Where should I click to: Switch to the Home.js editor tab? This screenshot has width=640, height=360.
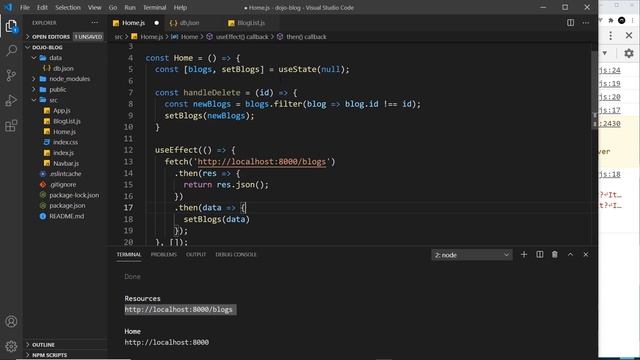(x=133, y=23)
